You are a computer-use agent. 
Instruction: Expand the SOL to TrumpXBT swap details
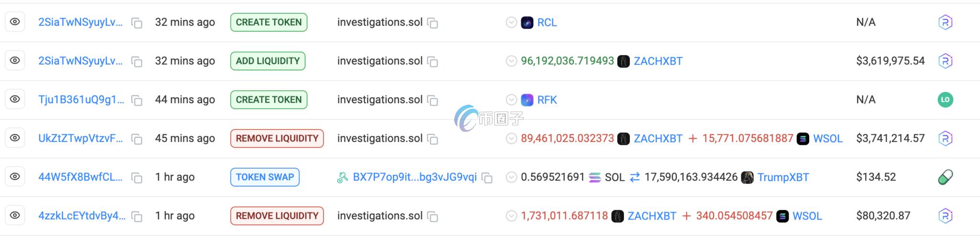click(511, 177)
